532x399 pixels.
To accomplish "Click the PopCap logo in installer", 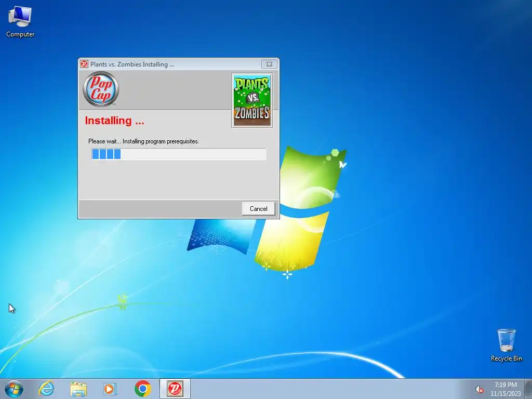I will [101, 89].
